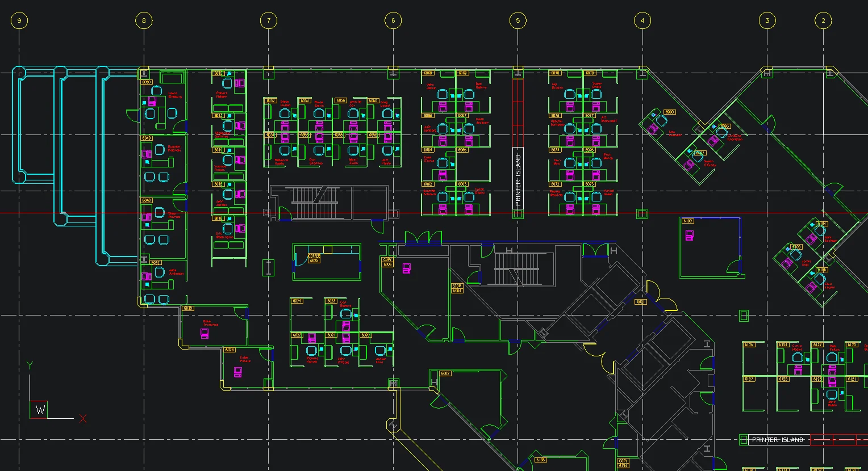
Task: Select room tag 6063
Action: pos(462,184)
